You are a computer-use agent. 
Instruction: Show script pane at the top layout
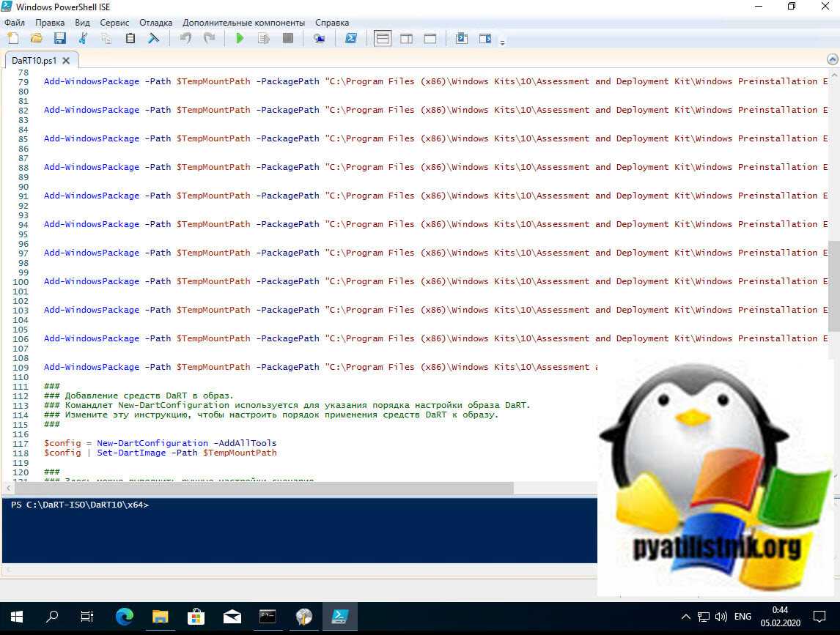383,39
